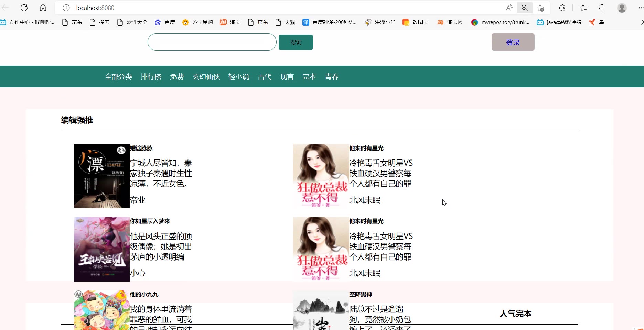Open the favorites list icon
This screenshot has width=644, height=330.
pyautogui.click(x=583, y=8)
